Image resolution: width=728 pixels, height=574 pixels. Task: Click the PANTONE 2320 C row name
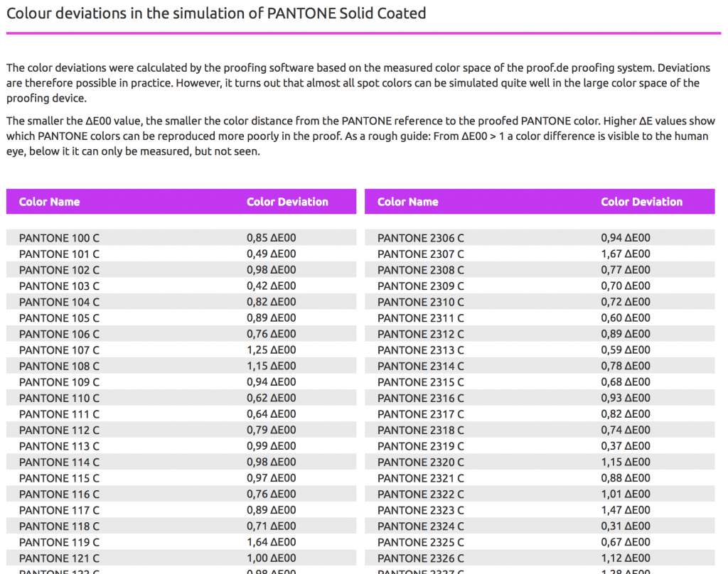pos(421,462)
